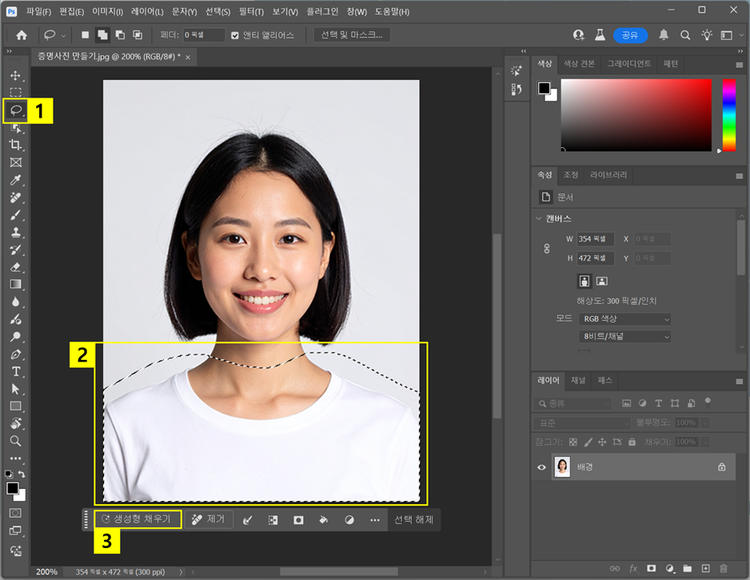750x580 pixels.
Task: Pick the Crop tool
Action: pos(16,144)
